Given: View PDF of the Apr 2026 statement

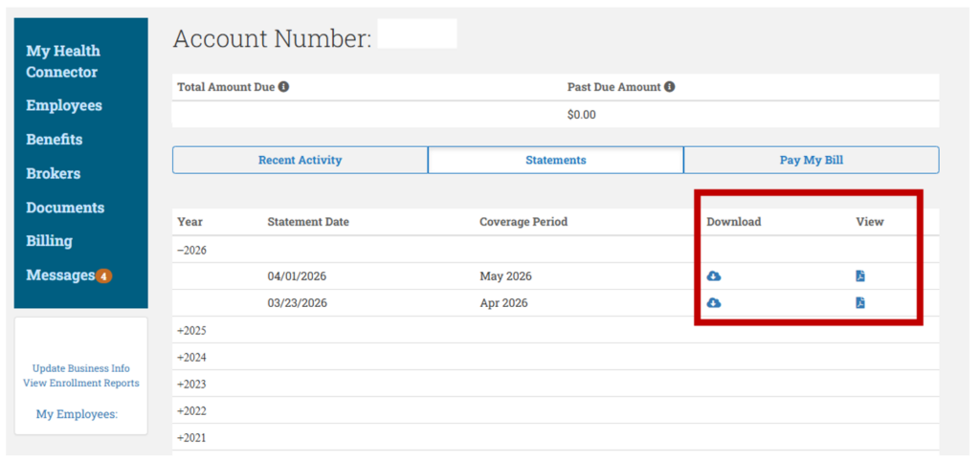Looking at the screenshot, I should coord(860,303).
